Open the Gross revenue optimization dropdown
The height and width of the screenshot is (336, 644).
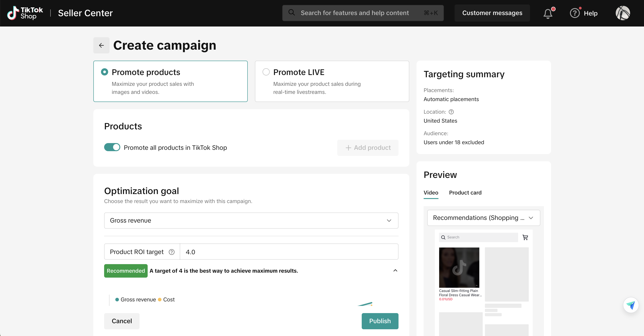(251, 220)
